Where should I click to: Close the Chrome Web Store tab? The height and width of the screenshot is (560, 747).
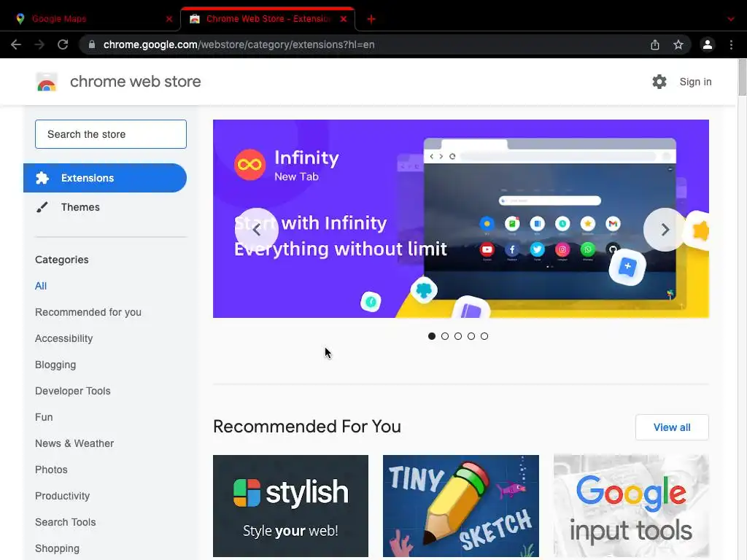point(344,19)
